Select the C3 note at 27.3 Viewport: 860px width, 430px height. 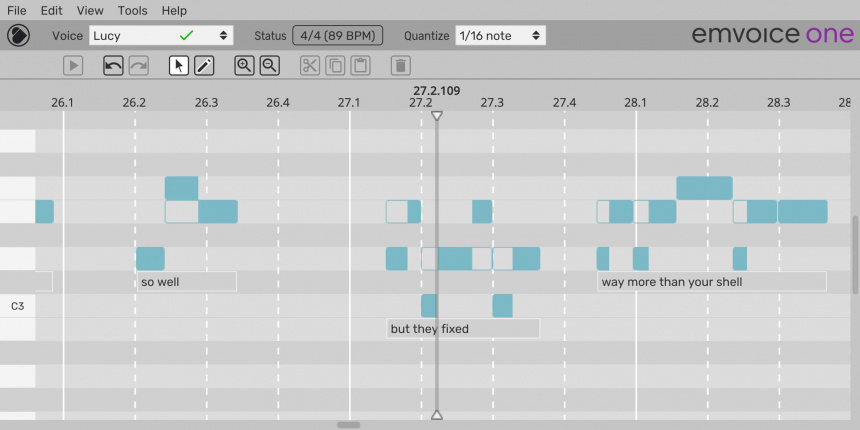(502, 305)
